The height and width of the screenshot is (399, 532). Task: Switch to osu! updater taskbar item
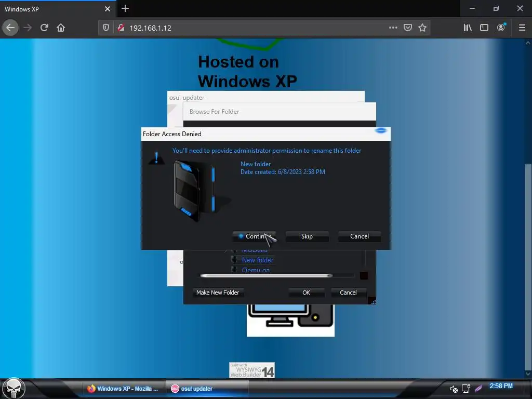[207, 389]
